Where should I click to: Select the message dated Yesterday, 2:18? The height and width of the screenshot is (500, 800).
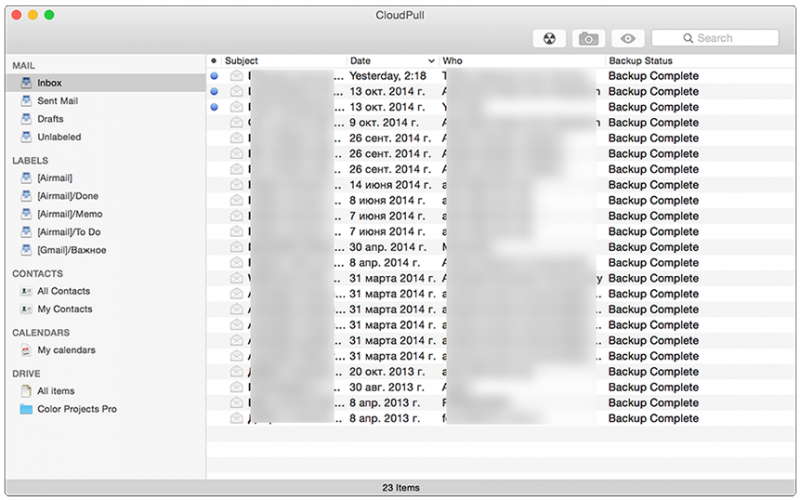pyautogui.click(x=501, y=76)
